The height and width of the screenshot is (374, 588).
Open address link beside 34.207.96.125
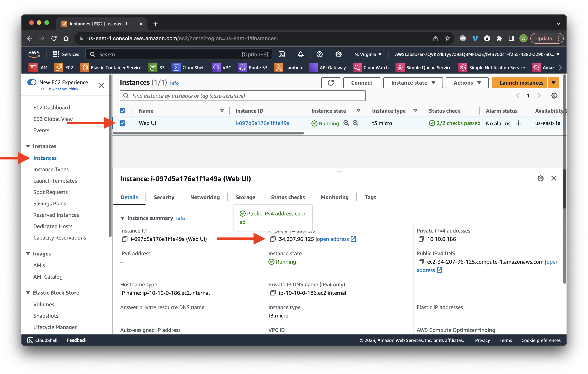(336, 239)
